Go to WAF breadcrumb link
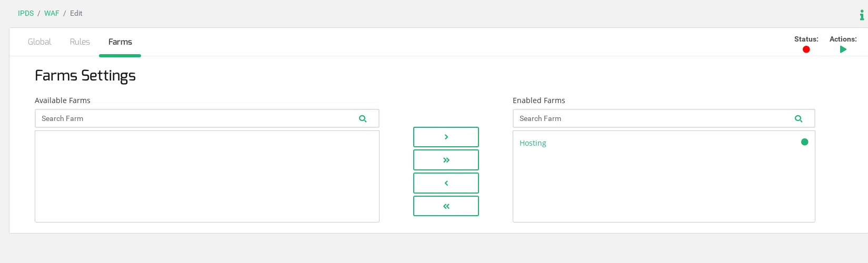868x263 pixels. 52,13
